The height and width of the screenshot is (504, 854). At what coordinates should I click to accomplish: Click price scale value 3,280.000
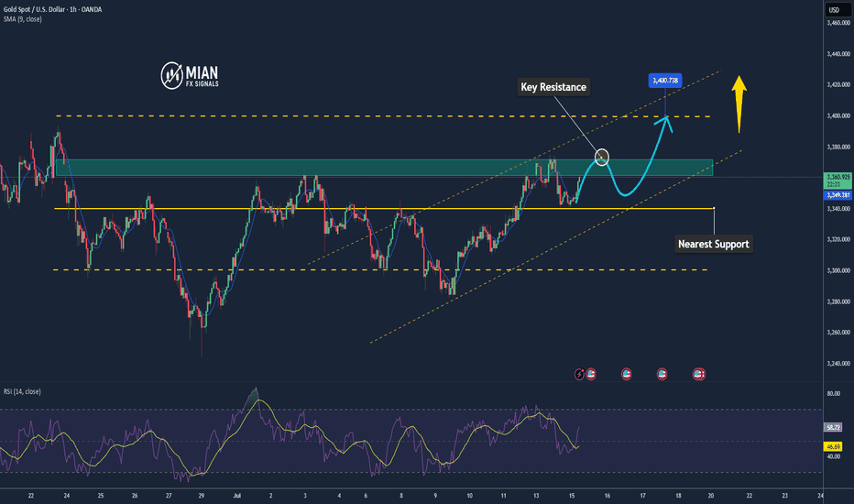pos(838,301)
